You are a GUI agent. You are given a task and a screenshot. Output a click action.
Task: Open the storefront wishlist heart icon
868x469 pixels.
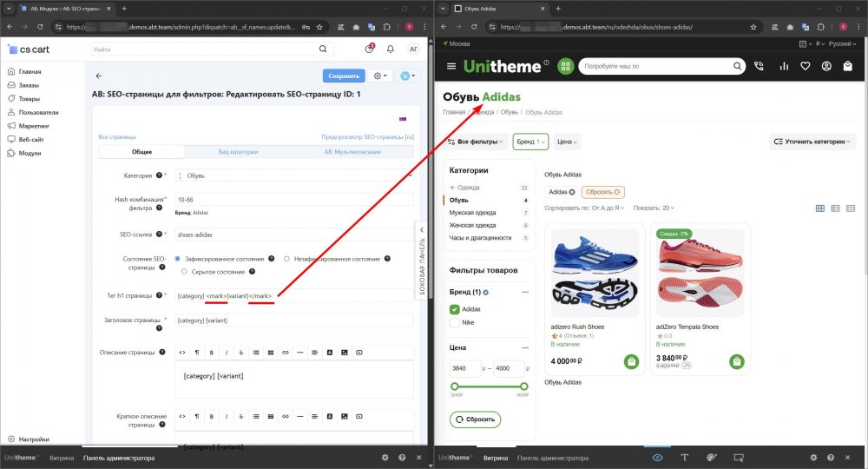pyautogui.click(x=805, y=66)
